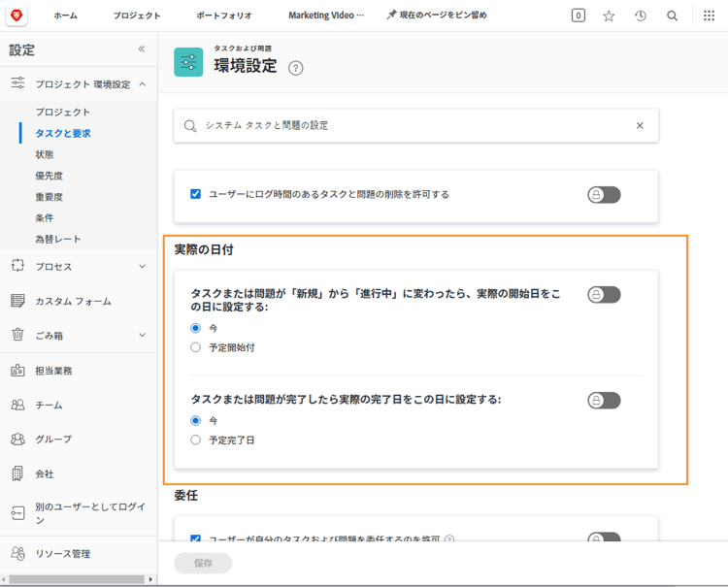
Task: Open 条件 settings in sidebar
Action: 45,217
